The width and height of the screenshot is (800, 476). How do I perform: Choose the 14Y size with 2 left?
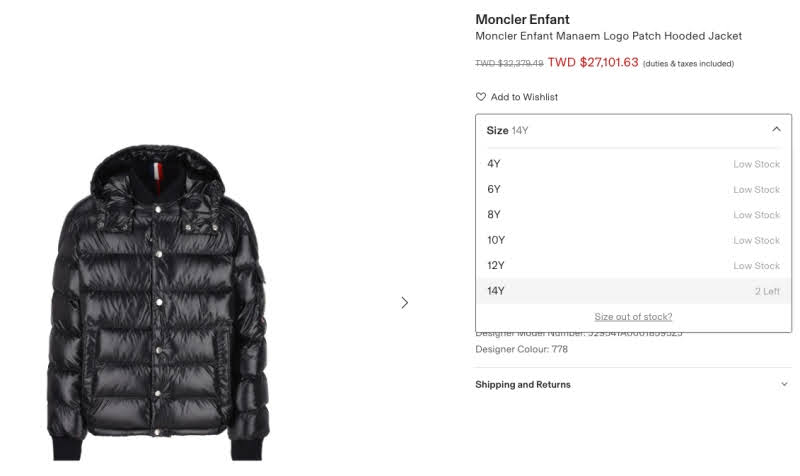(633, 291)
